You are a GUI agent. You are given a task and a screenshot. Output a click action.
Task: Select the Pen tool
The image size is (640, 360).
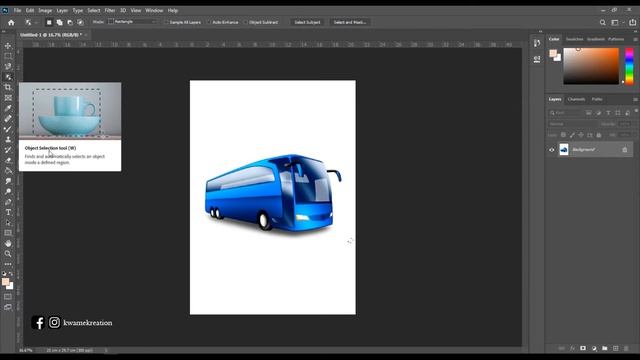(8, 202)
